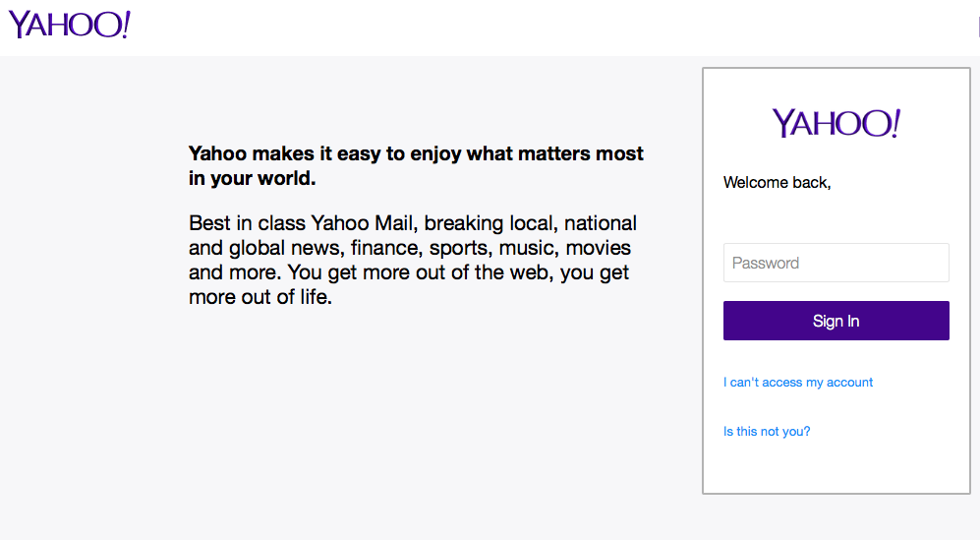980x540 pixels.
Task: Click the exclamation mark of the header Yahoo logo
Action: click(x=125, y=25)
